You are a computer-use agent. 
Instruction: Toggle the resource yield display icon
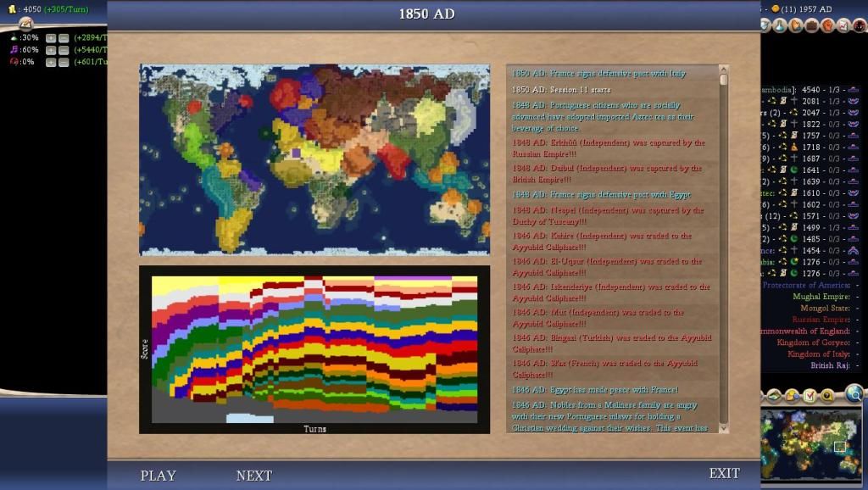[793, 396]
